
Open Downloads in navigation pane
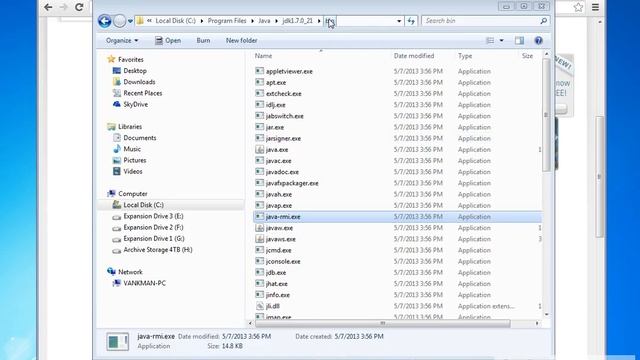point(139,82)
